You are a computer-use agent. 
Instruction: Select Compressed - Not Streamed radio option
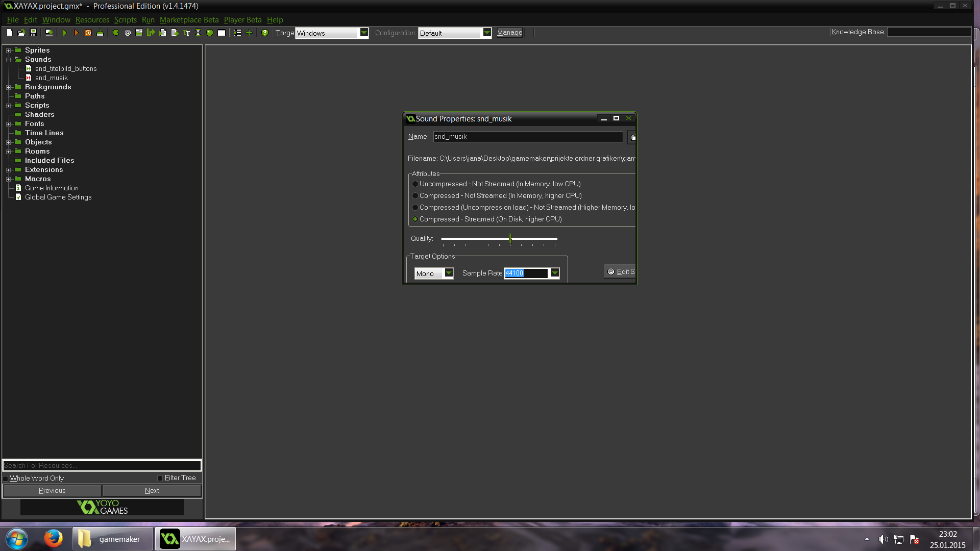(x=415, y=196)
